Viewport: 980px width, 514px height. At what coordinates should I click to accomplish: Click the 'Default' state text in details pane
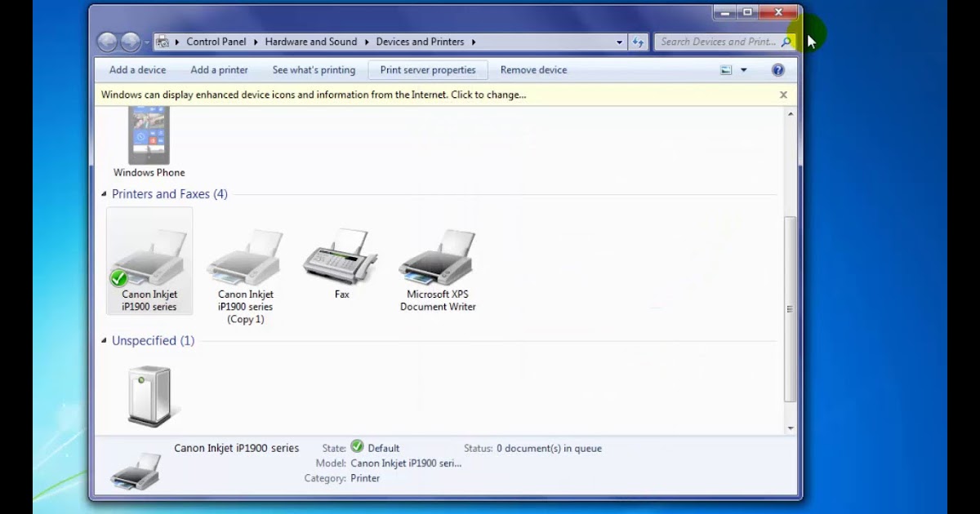pyautogui.click(x=383, y=449)
